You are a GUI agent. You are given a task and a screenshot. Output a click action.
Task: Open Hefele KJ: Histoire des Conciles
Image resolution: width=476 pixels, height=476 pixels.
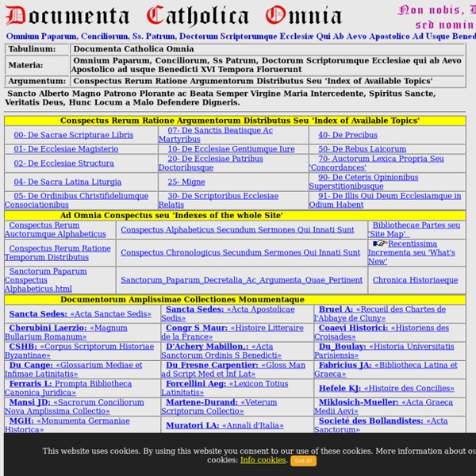coord(386,388)
